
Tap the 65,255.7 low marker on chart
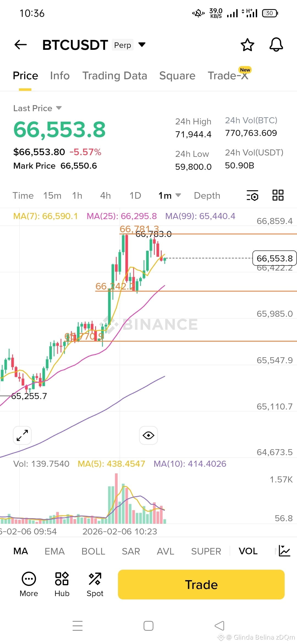click(x=29, y=396)
